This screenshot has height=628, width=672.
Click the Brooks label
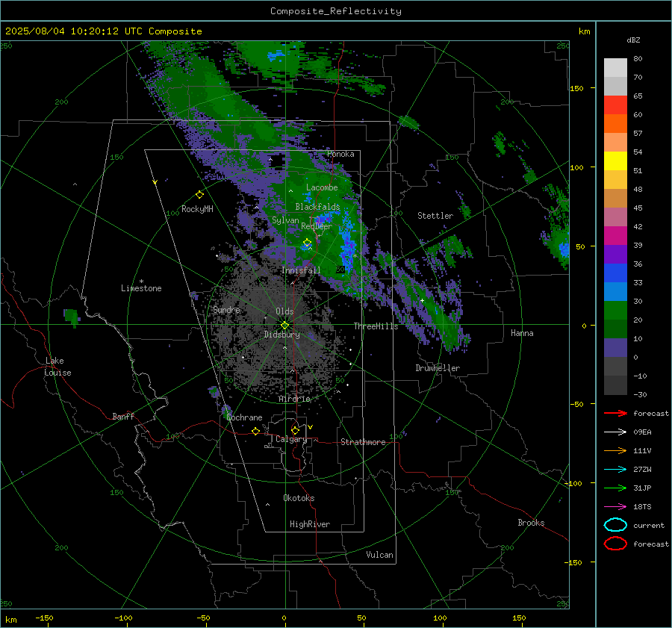pyautogui.click(x=531, y=523)
